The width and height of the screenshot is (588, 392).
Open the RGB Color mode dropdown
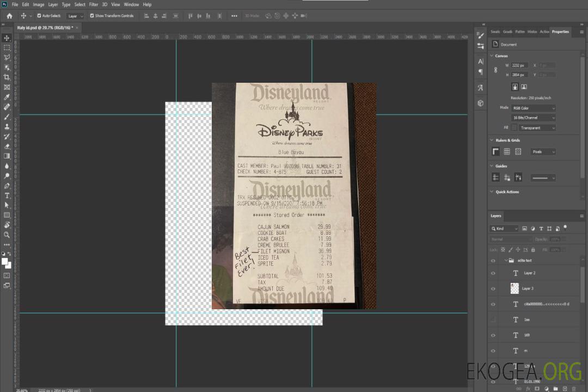point(533,108)
